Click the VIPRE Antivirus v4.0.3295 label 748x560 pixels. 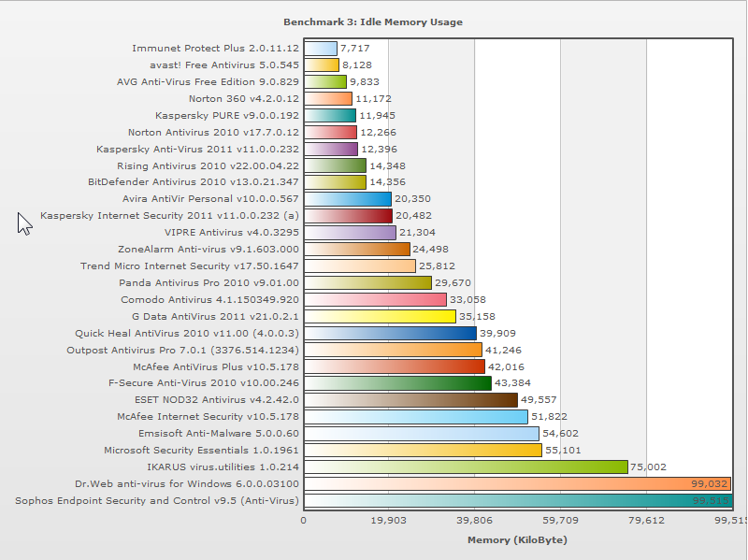(x=232, y=232)
